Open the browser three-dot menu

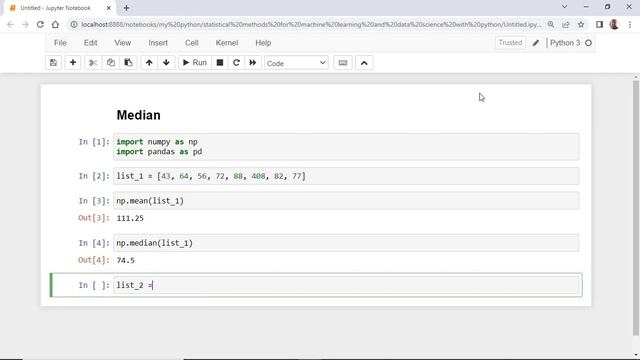[x=630, y=24]
